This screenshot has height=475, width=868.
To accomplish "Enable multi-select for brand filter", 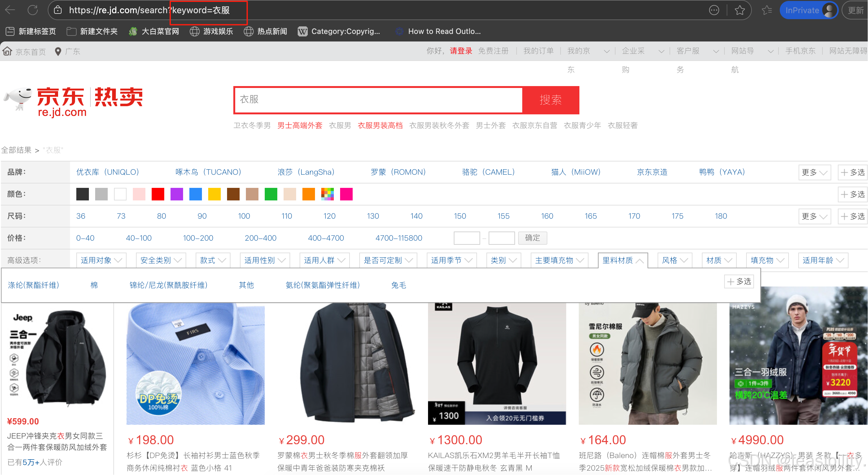I will point(852,172).
